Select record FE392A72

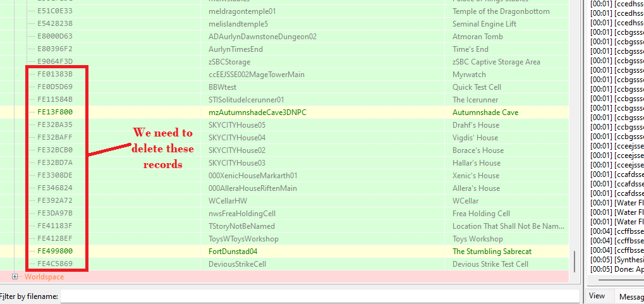55,201
